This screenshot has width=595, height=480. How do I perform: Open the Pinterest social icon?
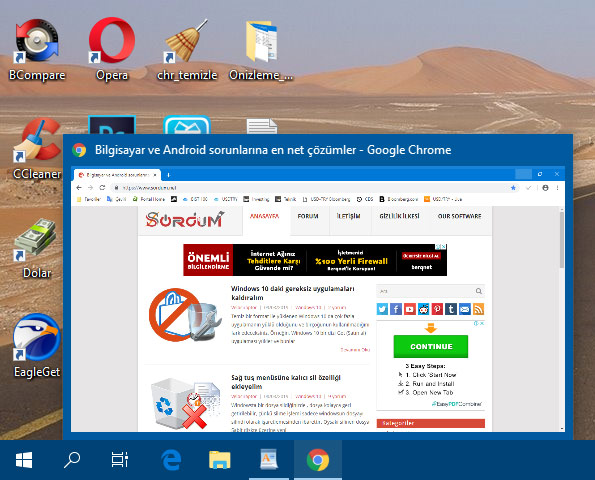437,309
